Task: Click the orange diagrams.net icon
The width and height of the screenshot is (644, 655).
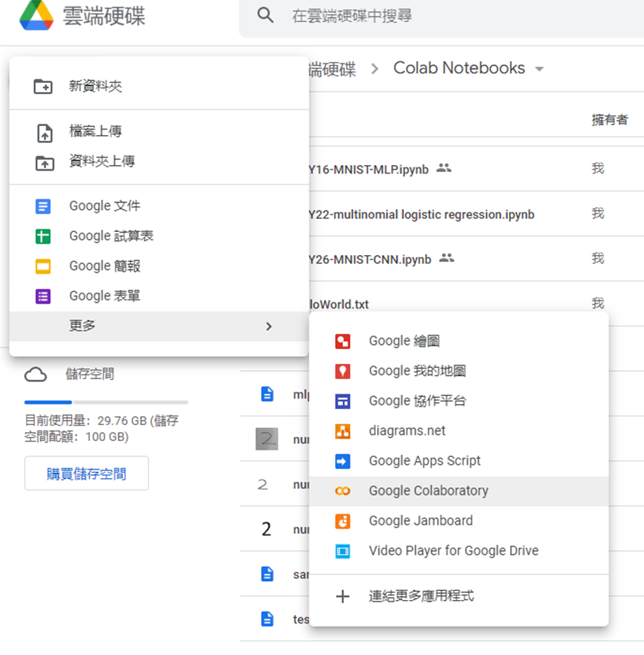Action: coord(343,431)
